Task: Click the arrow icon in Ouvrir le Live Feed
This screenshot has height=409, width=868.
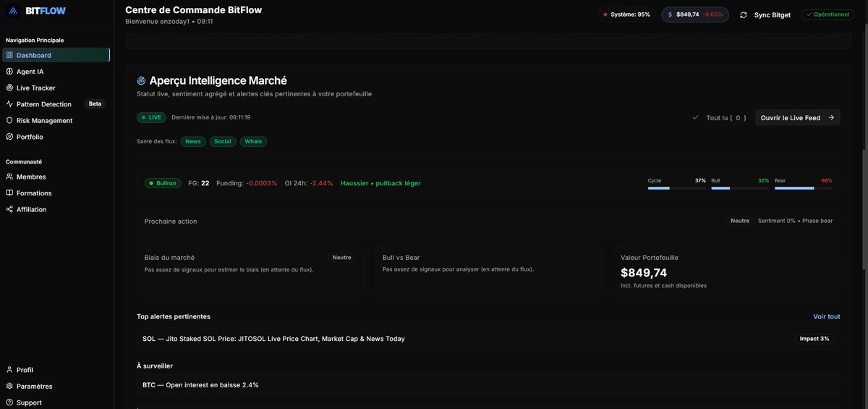Action: pos(831,117)
